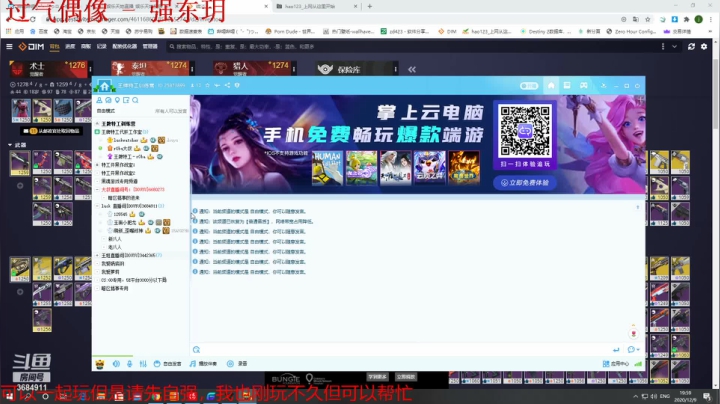
Task: Click the user avatar in bottom bar
Action: pyautogui.click(x=100, y=364)
